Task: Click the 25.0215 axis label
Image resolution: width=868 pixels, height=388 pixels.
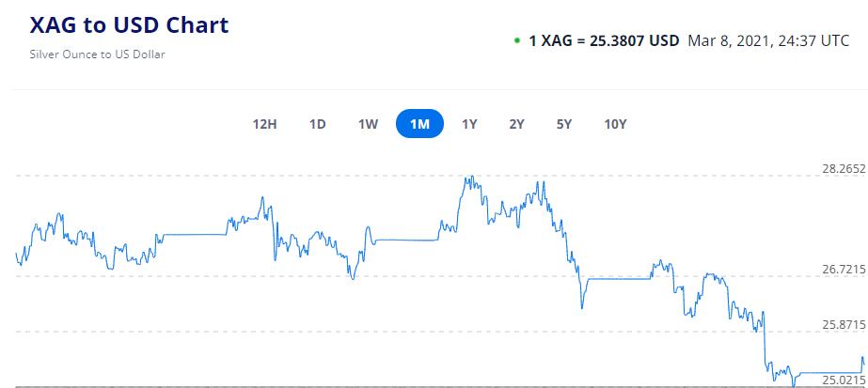Action: coord(844,380)
